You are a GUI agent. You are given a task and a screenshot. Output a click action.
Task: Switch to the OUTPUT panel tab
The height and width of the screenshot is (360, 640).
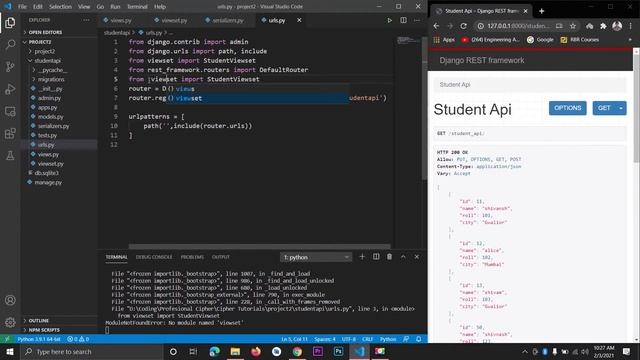pos(221,257)
